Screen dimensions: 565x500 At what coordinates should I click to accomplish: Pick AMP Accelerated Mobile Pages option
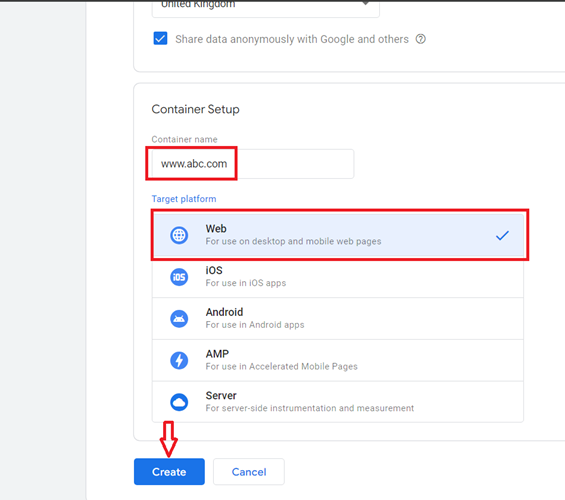coord(338,360)
